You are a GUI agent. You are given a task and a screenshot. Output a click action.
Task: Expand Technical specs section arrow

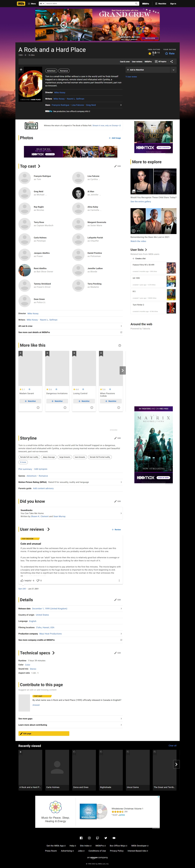coord(53,653)
